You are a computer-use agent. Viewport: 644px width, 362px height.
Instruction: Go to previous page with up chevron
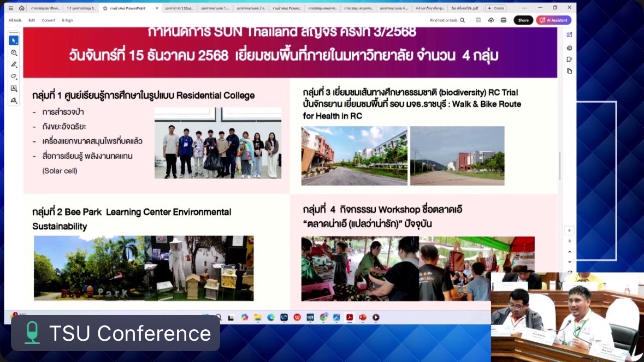pos(570,252)
